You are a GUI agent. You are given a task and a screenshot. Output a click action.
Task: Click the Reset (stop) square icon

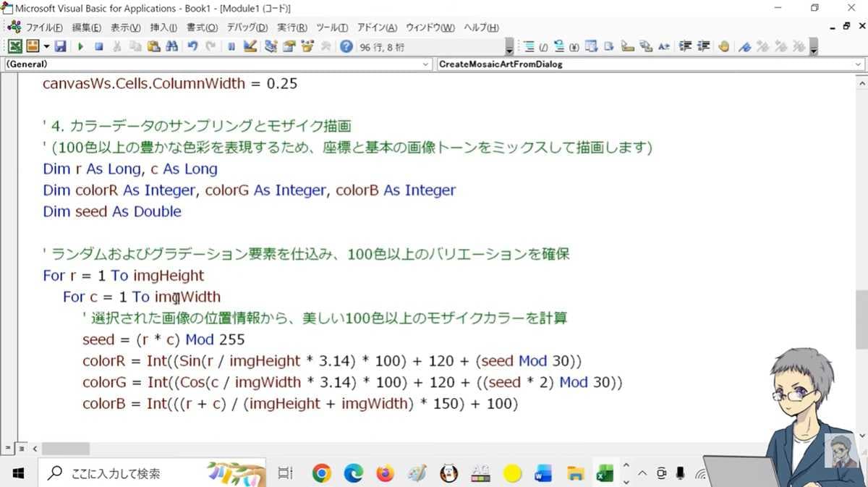(99, 46)
